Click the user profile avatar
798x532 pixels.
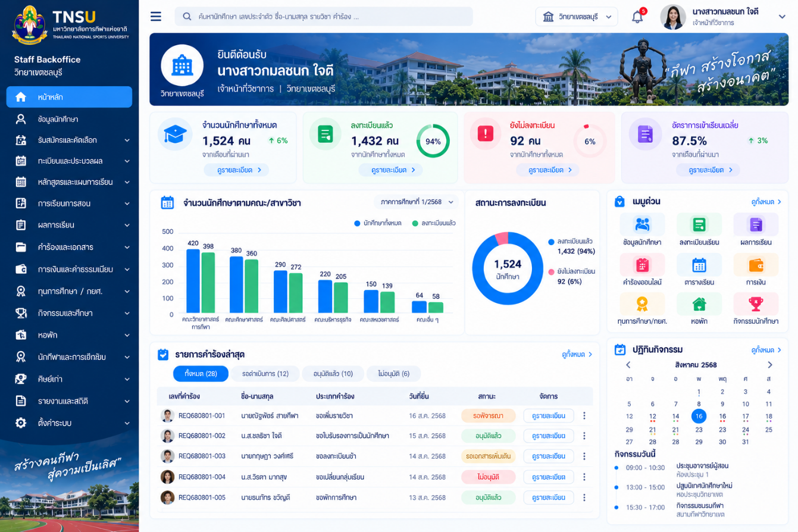coord(673,17)
